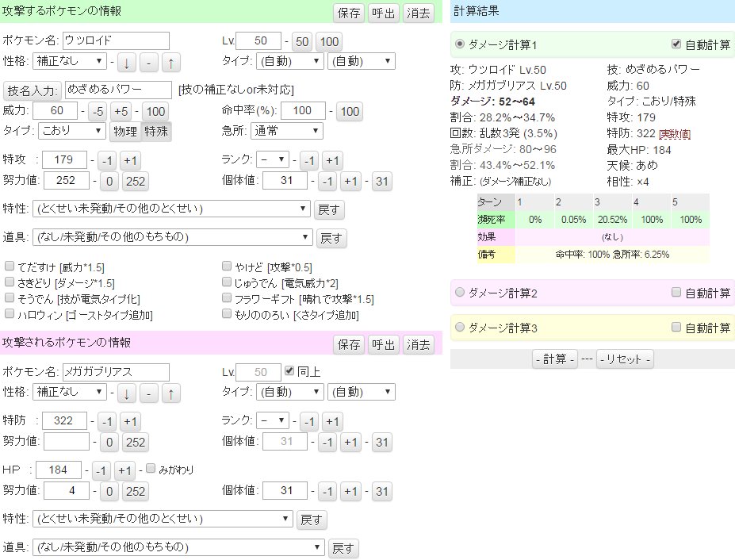
Task: Click attacker 呼出 button
Action: [384, 13]
